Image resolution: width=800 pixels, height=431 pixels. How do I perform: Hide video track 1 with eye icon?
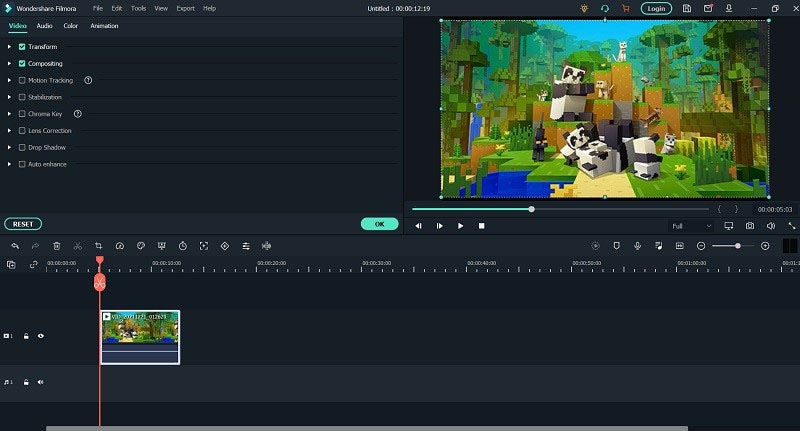(x=41, y=336)
